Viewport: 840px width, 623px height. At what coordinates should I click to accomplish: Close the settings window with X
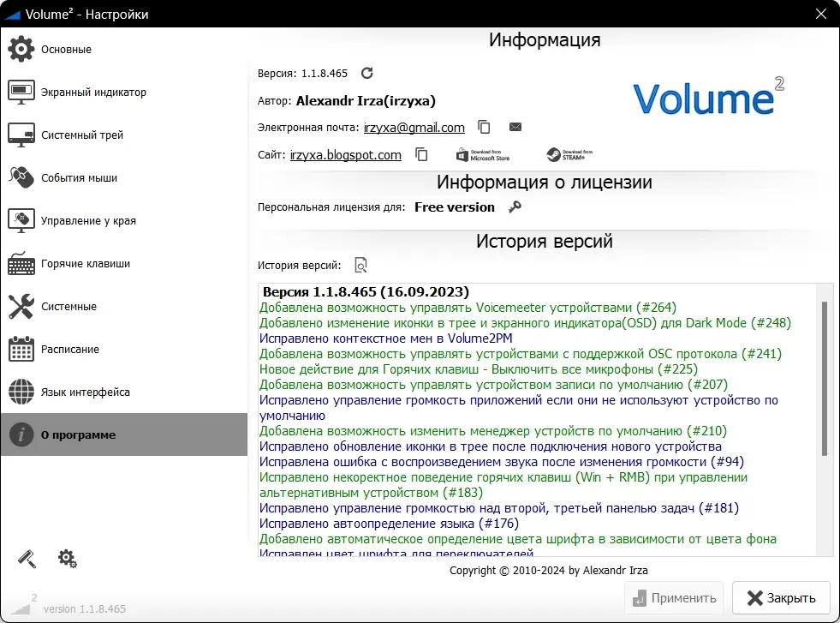point(820,14)
